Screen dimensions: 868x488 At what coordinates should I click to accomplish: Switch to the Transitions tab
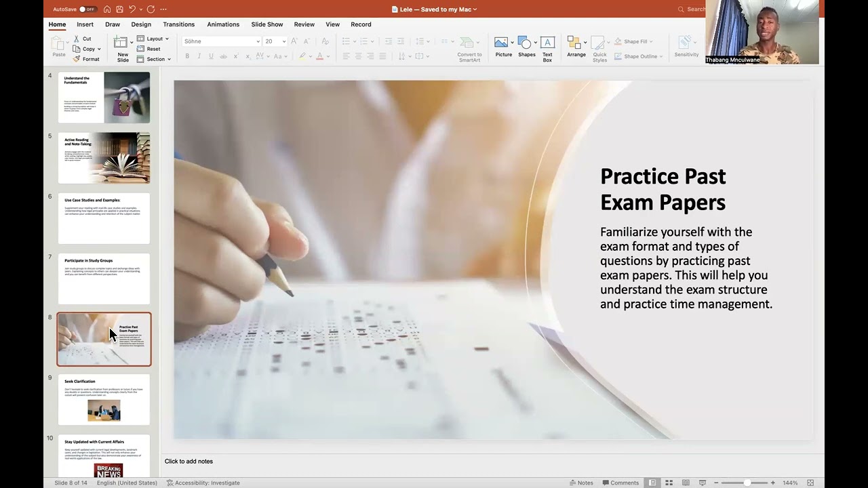[x=179, y=24]
